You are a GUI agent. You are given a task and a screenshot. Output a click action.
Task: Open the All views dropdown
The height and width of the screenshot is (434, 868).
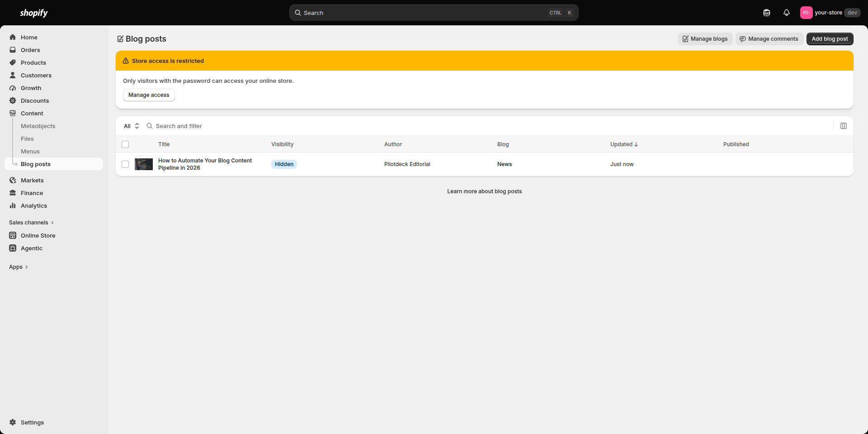[132, 126]
